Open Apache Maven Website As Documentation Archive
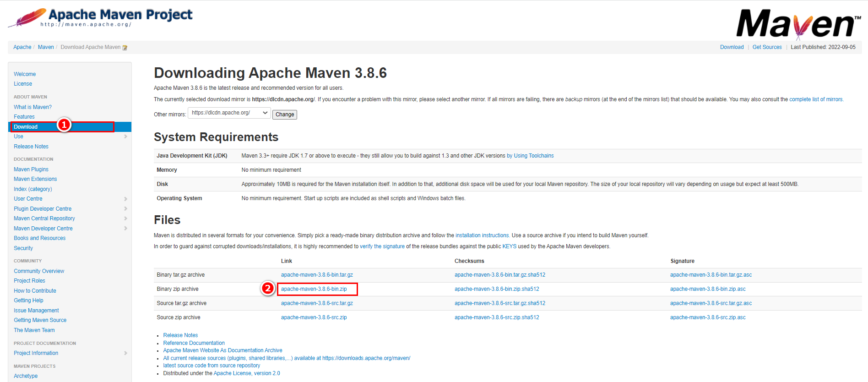Screen dimensions: 868x382 (222, 350)
